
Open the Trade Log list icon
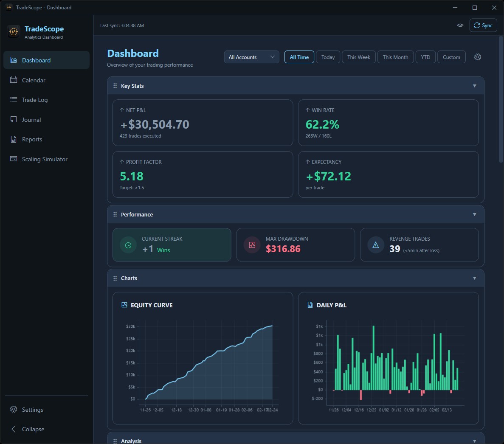pos(14,100)
